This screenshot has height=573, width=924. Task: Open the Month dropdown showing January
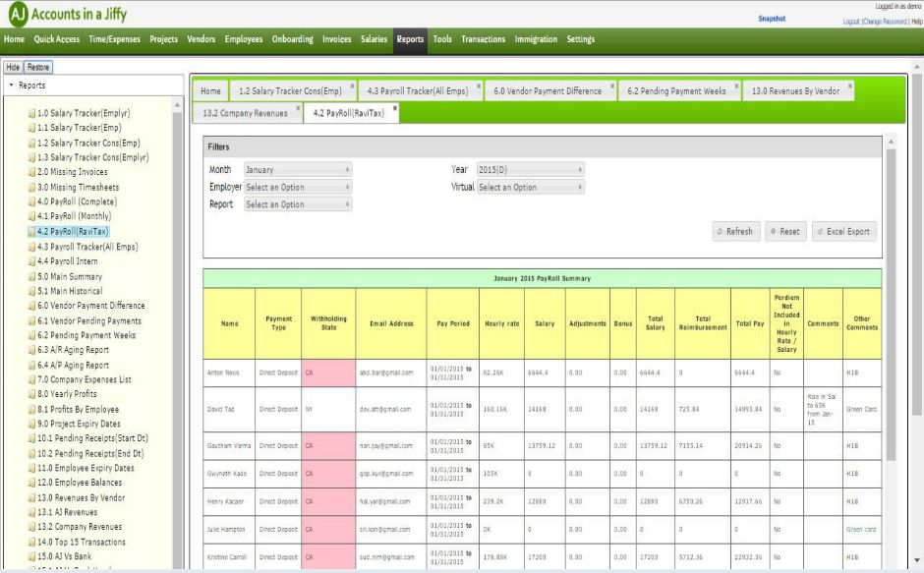point(298,170)
